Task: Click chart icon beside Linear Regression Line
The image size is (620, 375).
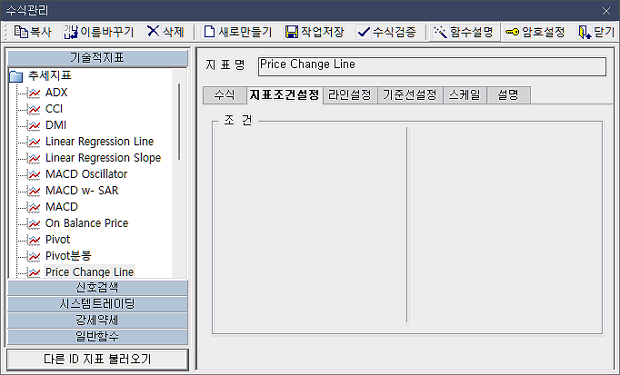Action: point(34,142)
